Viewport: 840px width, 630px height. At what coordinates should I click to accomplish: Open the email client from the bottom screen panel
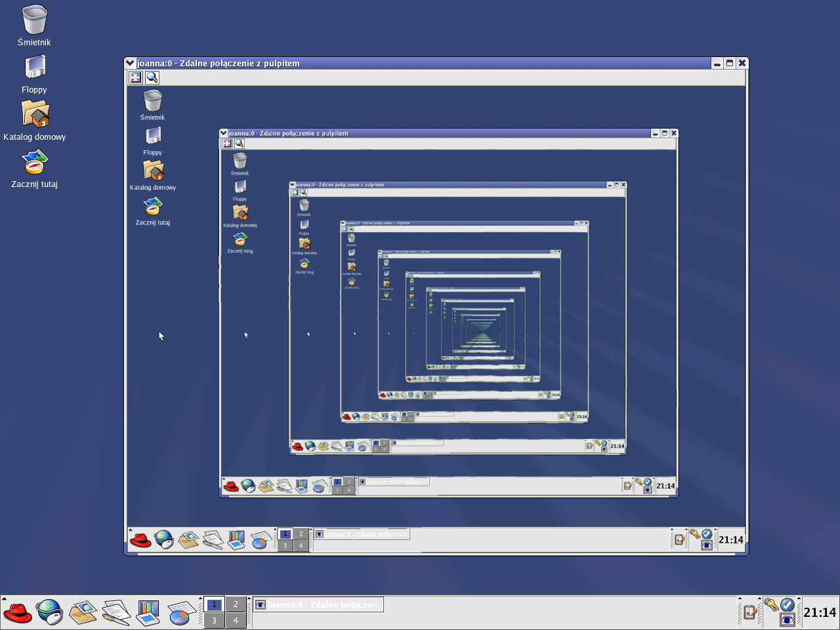tap(83, 613)
